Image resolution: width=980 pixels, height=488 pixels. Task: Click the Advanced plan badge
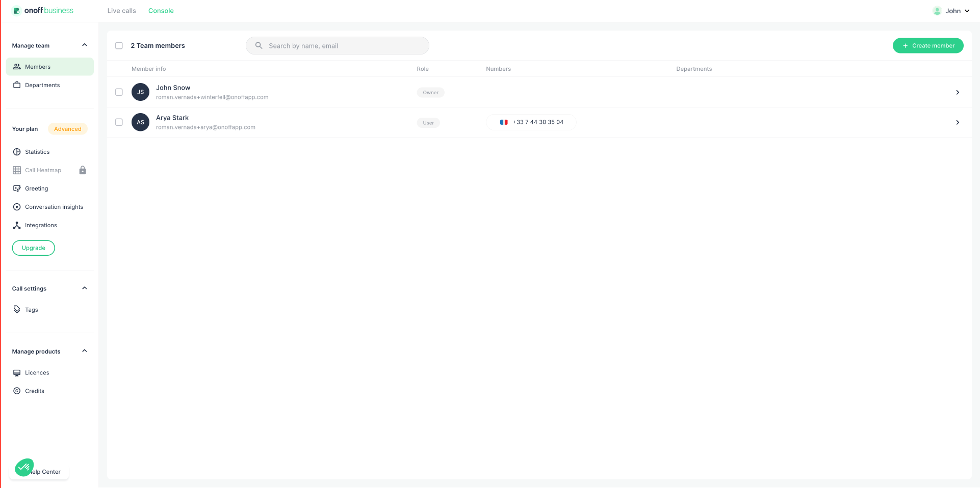coord(68,129)
